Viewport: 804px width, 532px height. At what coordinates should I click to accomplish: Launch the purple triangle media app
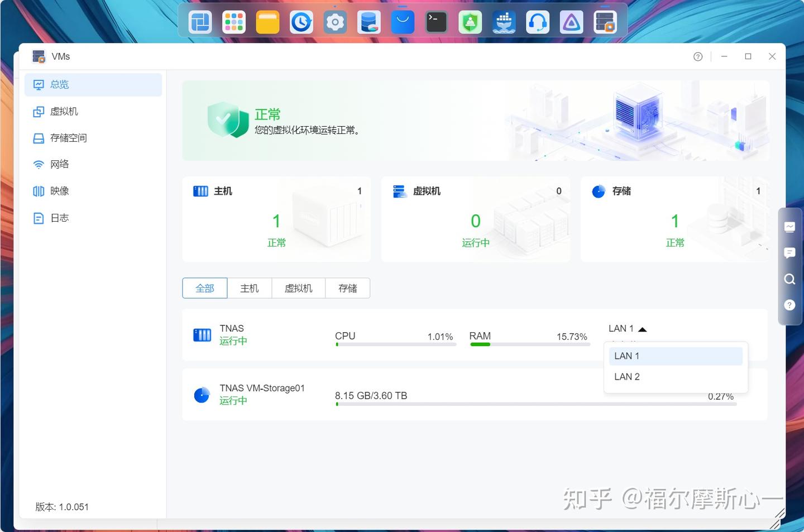572,22
